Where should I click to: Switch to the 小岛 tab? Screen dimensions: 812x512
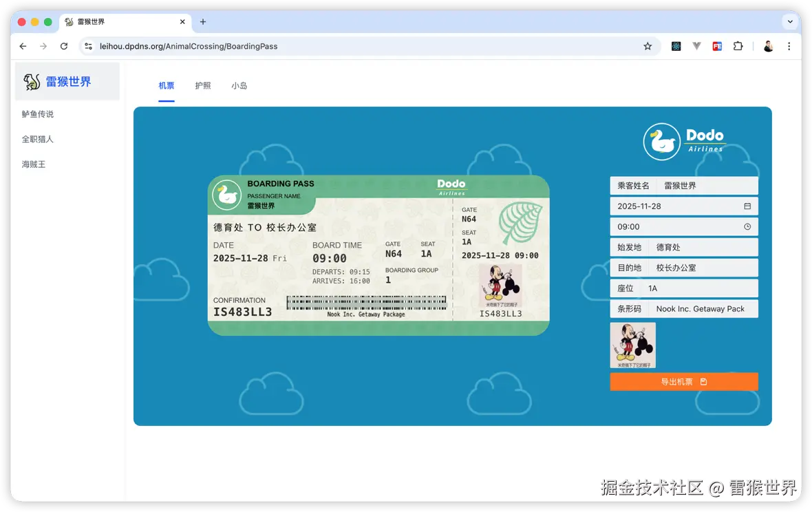(239, 85)
